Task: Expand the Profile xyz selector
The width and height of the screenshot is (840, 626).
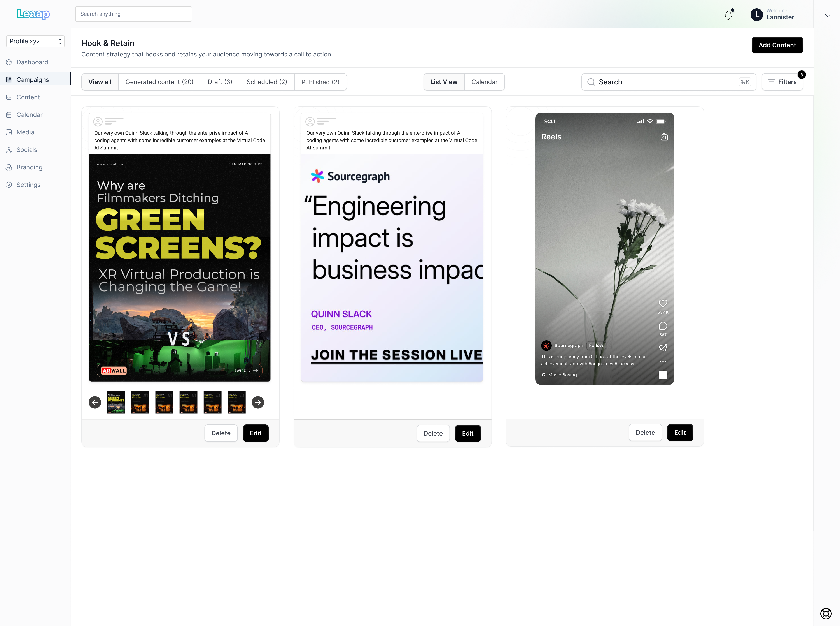Action: pyautogui.click(x=35, y=41)
